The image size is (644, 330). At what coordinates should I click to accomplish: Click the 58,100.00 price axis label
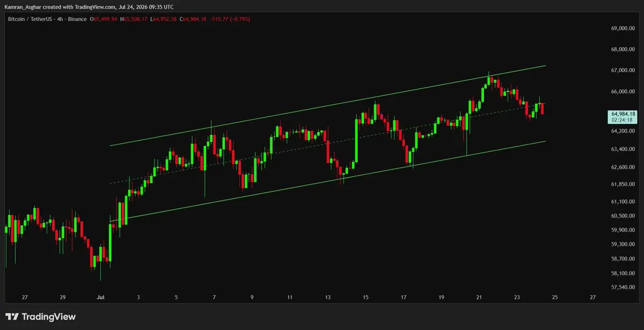point(624,274)
